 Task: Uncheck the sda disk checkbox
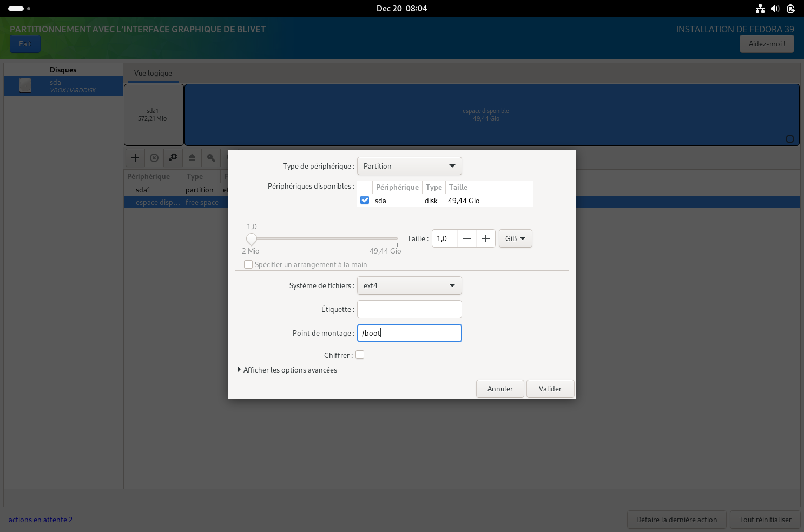point(365,200)
